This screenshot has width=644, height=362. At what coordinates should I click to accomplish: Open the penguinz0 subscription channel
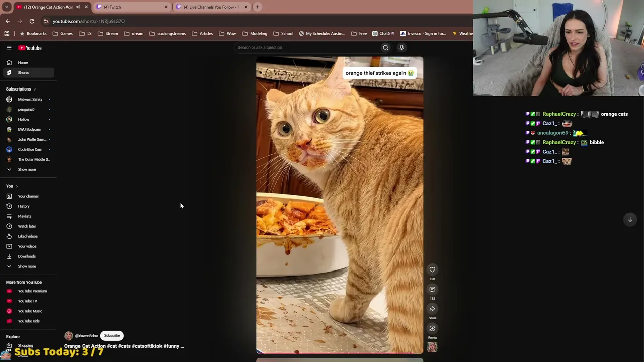(28, 109)
